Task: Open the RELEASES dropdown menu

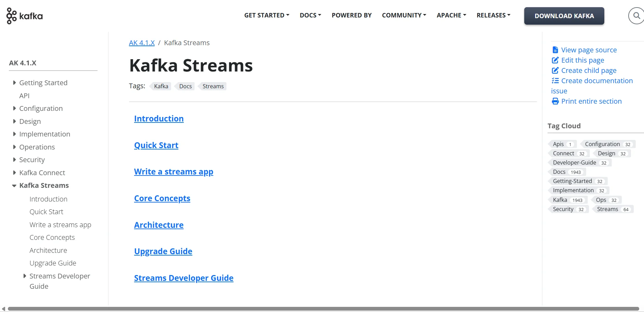Action: click(493, 15)
